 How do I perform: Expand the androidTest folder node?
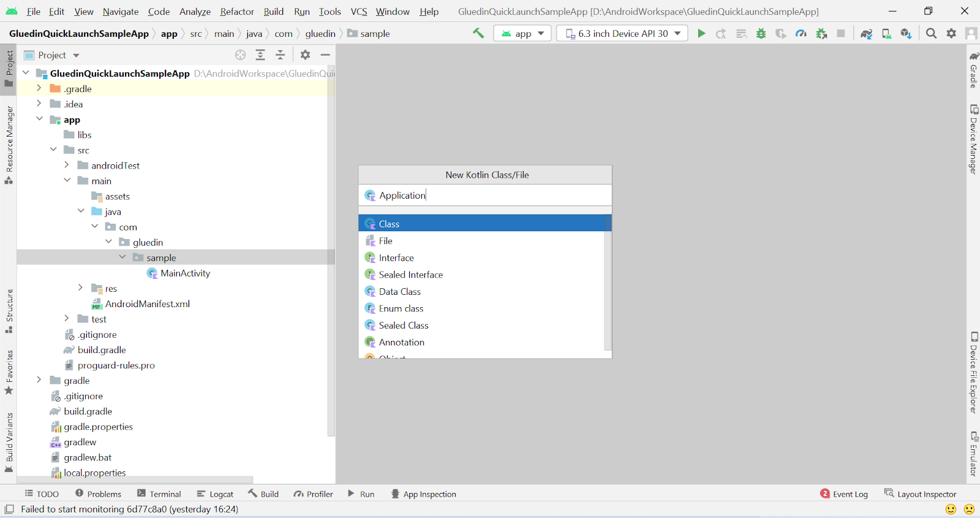tap(67, 165)
